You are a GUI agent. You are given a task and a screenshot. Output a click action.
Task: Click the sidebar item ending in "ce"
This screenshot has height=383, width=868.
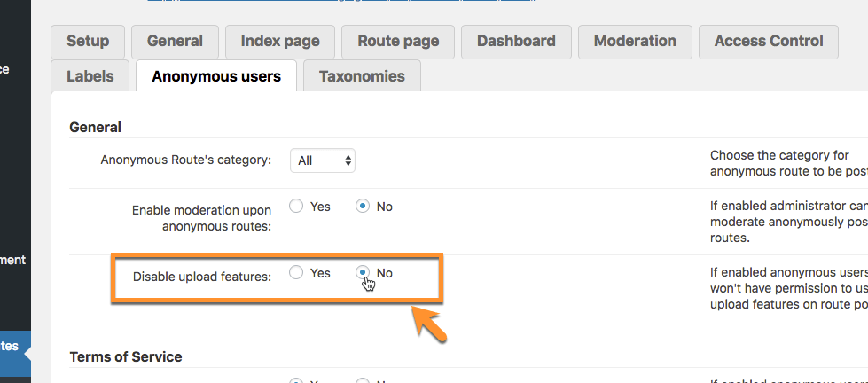(x=7, y=68)
